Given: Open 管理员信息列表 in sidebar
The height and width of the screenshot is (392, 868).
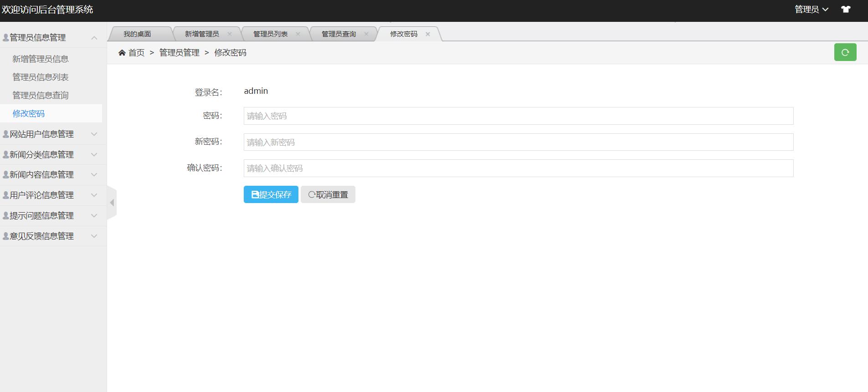Looking at the screenshot, I should coord(41,77).
